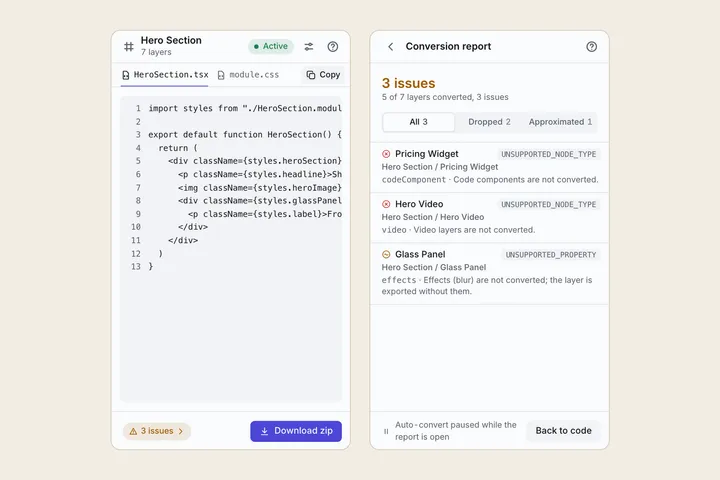Click the '7 layers' subtitle
720x480 pixels.
click(x=156, y=52)
